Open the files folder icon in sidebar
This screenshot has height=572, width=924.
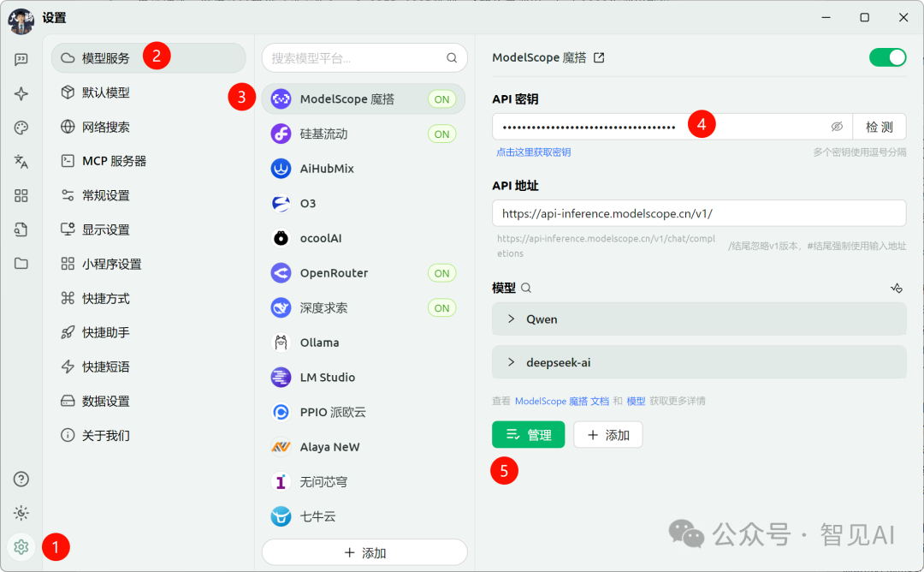pos(21,264)
